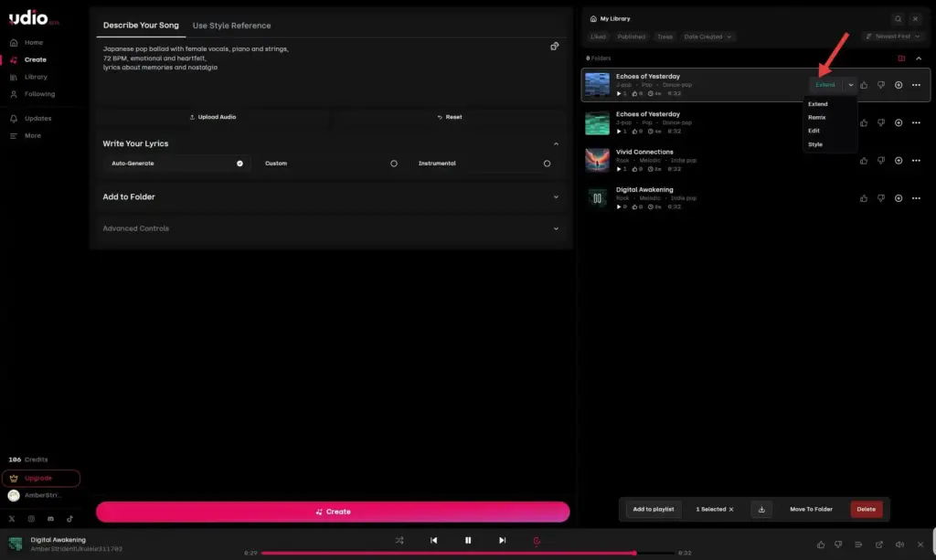
Task: Like the Vivid Connections track
Action: point(864,161)
